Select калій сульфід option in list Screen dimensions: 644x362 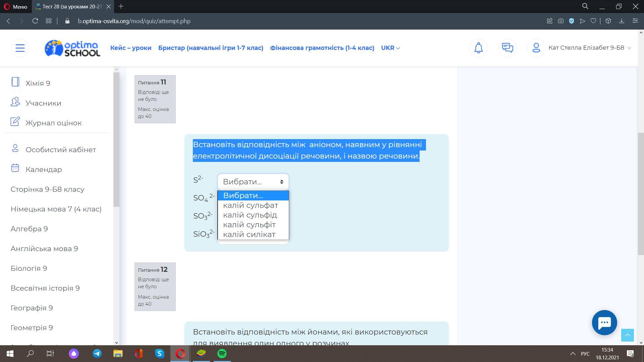[250, 215]
